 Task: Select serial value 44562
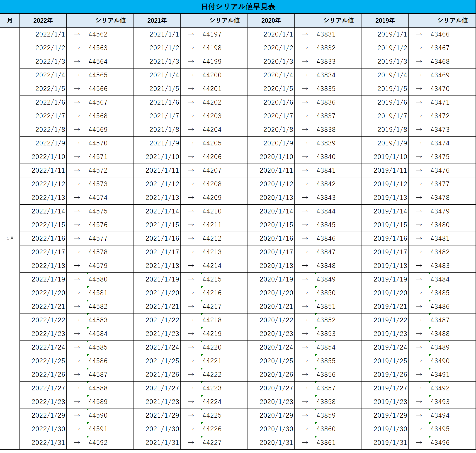(110, 34)
